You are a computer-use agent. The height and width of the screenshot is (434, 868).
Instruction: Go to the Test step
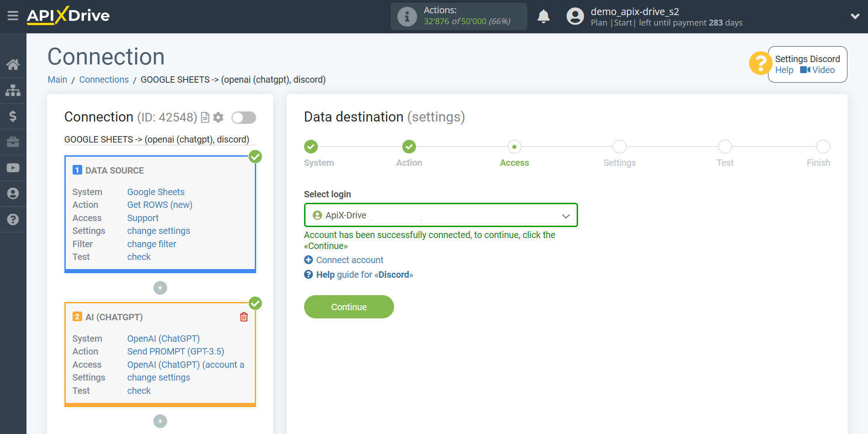pos(725,147)
